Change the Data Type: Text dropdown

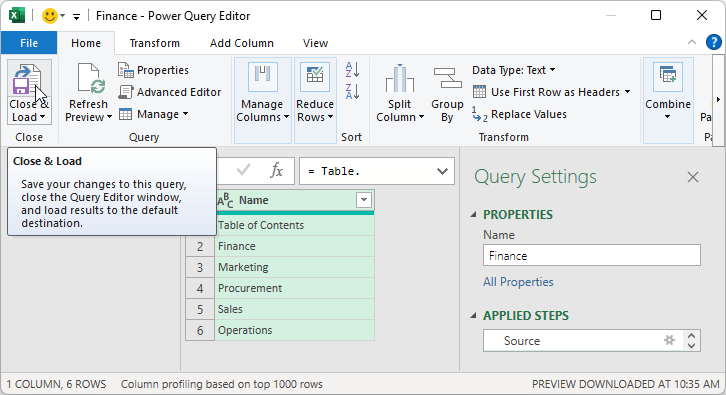tap(513, 70)
